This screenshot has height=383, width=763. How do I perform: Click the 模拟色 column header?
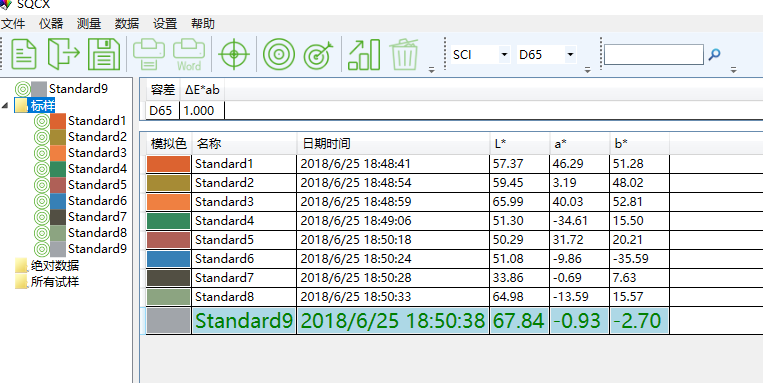(169, 144)
